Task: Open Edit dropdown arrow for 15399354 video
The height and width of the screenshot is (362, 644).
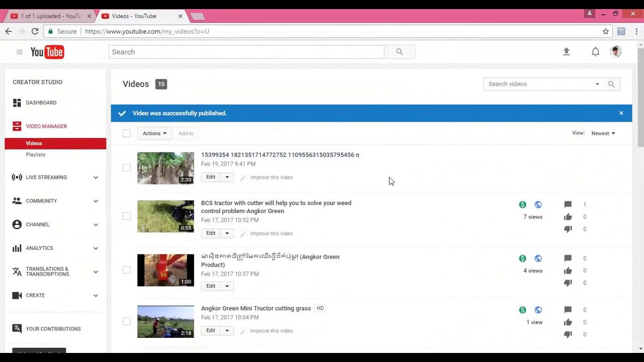Action: 227,177
